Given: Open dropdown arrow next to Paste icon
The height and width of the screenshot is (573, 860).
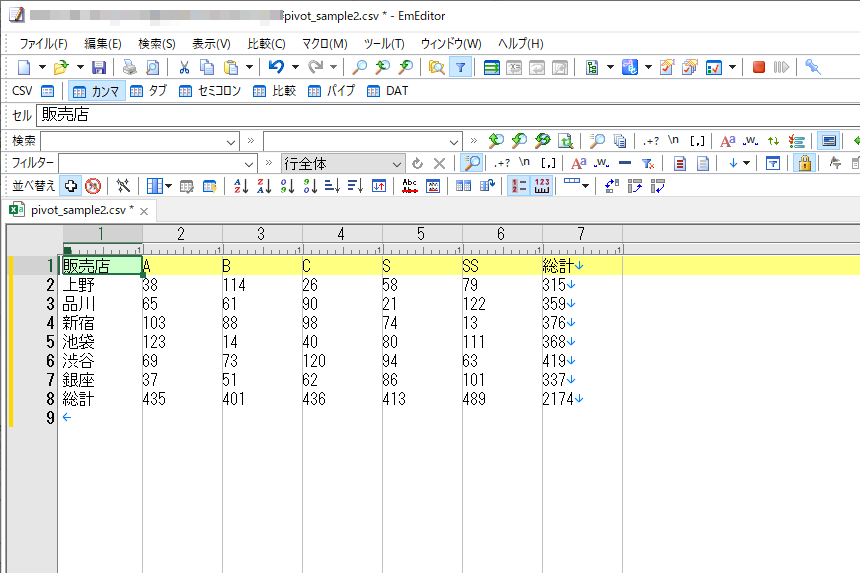Looking at the screenshot, I should tap(250, 67).
